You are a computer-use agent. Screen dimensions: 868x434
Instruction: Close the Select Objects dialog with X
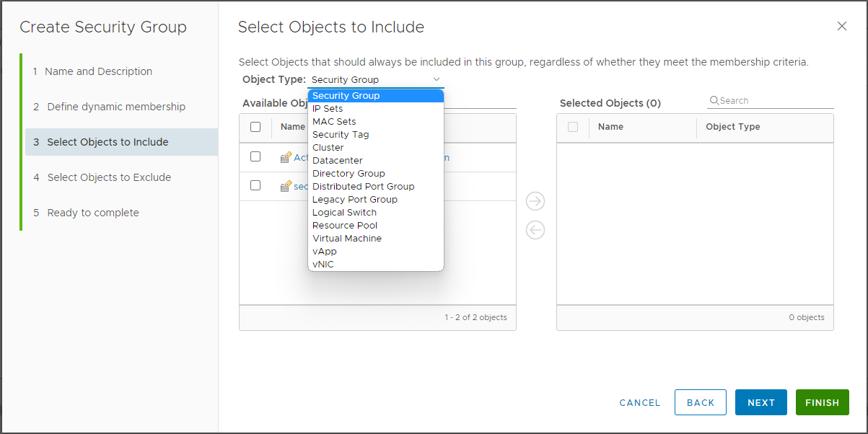841,26
